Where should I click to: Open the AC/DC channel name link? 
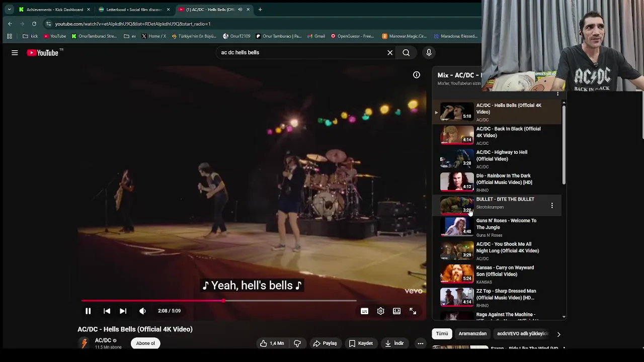(103, 340)
